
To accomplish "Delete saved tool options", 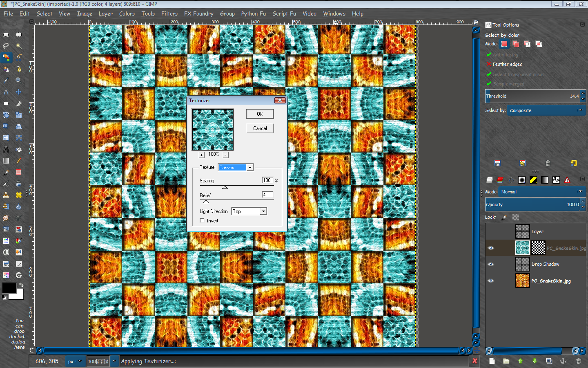I will click(x=548, y=163).
